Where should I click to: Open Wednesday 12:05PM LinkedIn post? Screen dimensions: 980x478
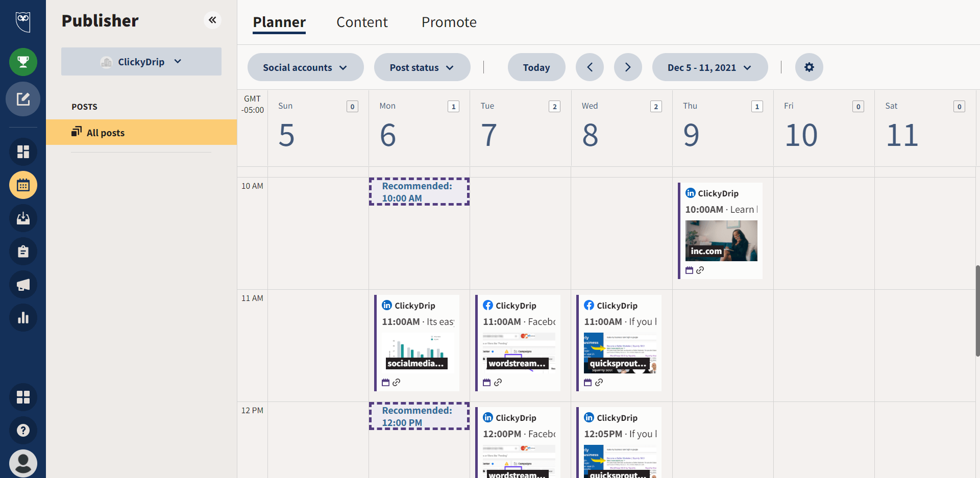pyautogui.click(x=619, y=442)
